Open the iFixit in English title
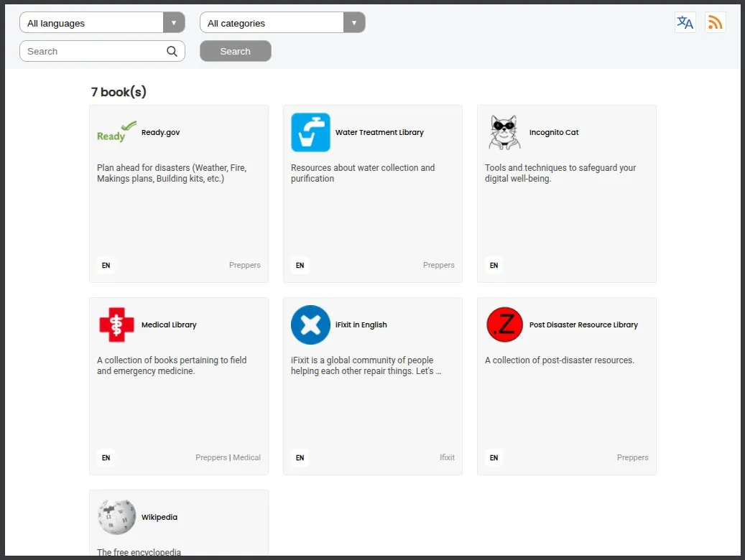Image resolution: width=745 pixels, height=560 pixels. pos(361,325)
